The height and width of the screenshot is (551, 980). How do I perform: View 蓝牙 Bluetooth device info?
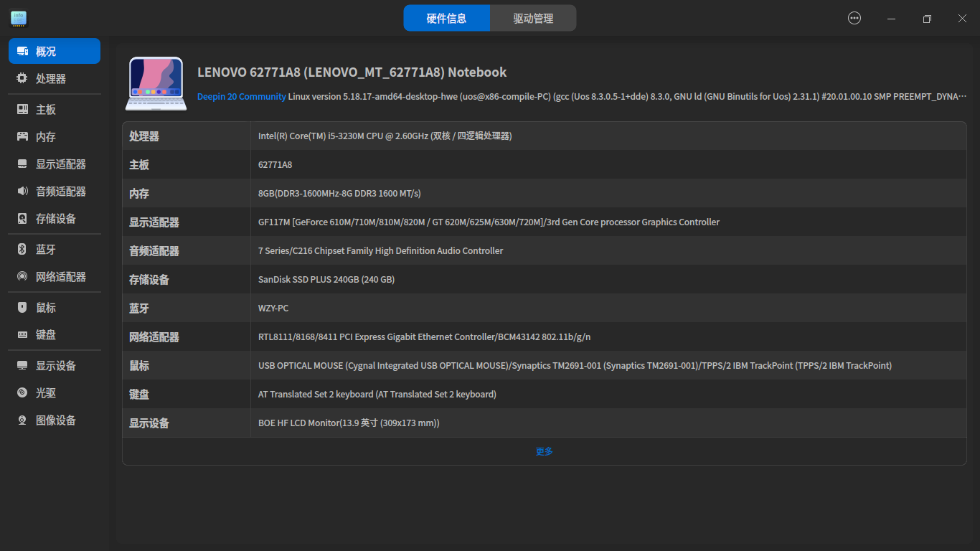(x=44, y=249)
